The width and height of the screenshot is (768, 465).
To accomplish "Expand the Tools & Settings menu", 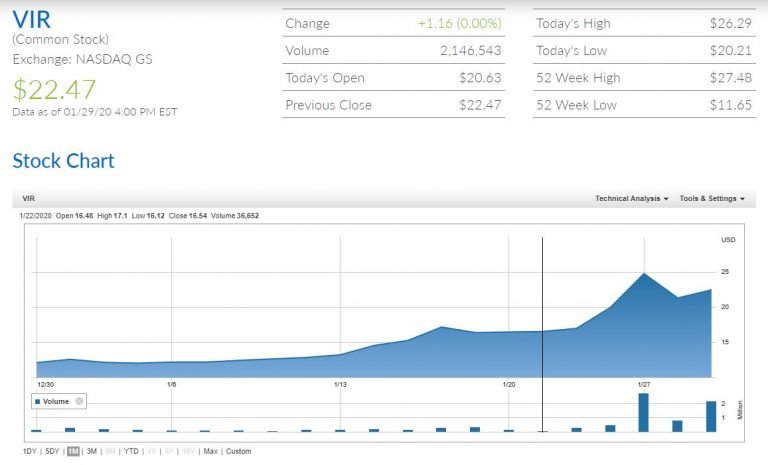I will (x=711, y=198).
